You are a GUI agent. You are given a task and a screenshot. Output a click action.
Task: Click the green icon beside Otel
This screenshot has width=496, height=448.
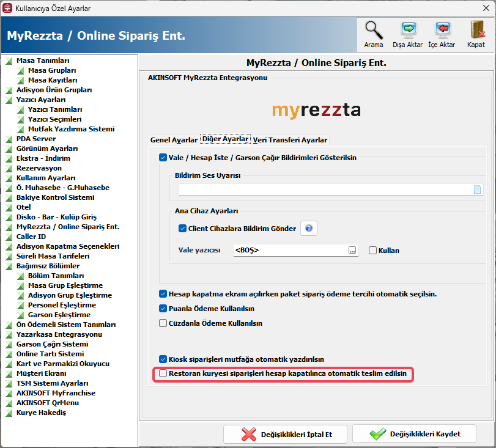[x=9, y=207]
